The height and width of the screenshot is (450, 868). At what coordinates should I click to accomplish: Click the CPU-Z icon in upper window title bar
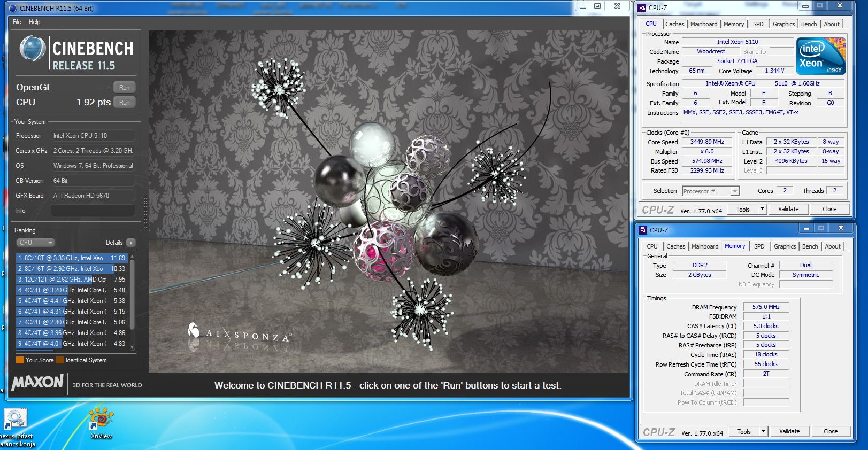[642, 7]
